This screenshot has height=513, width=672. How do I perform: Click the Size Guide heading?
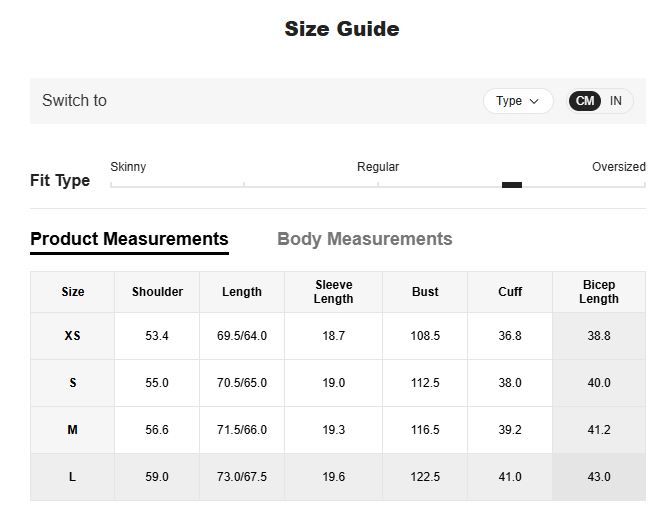(341, 29)
